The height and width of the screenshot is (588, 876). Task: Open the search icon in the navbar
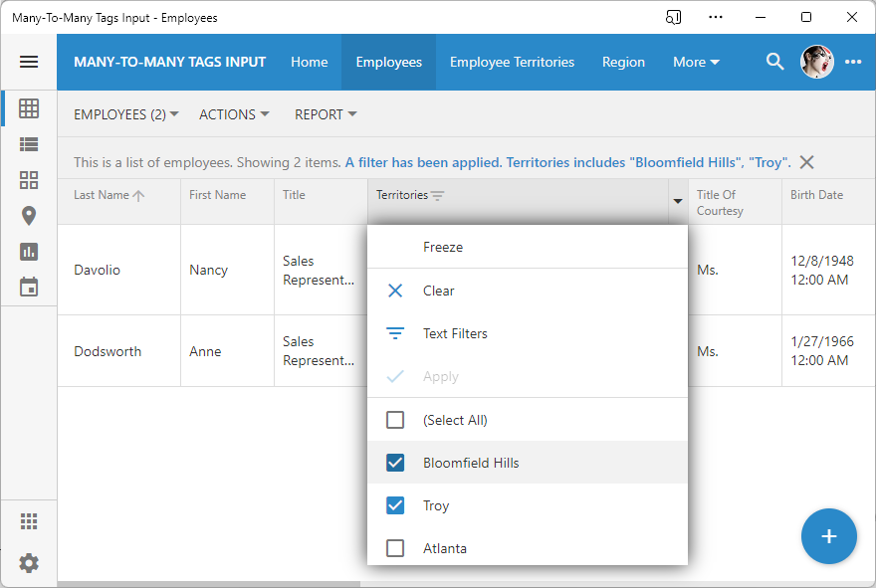tap(774, 61)
